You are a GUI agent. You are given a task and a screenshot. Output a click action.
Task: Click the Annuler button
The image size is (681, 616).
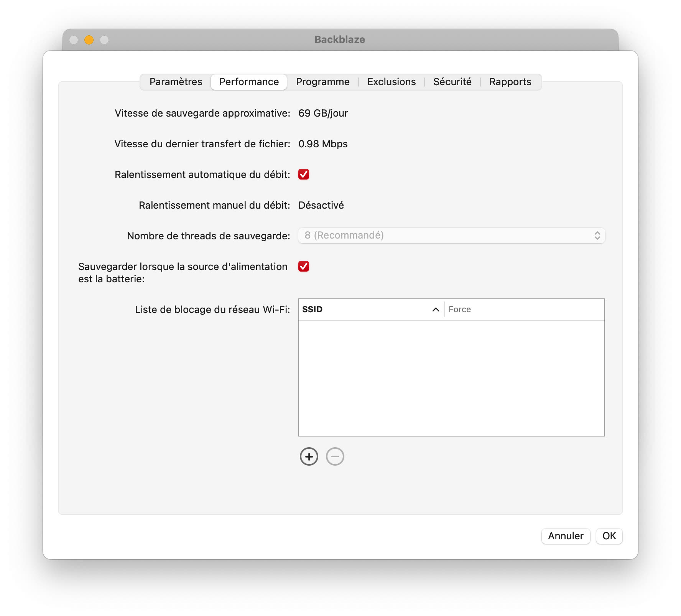[566, 536]
